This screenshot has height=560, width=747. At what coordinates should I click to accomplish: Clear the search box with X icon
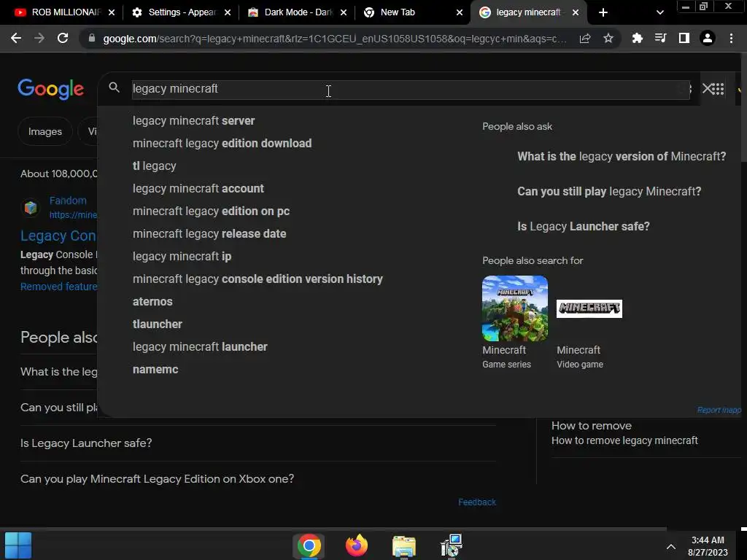pos(708,88)
